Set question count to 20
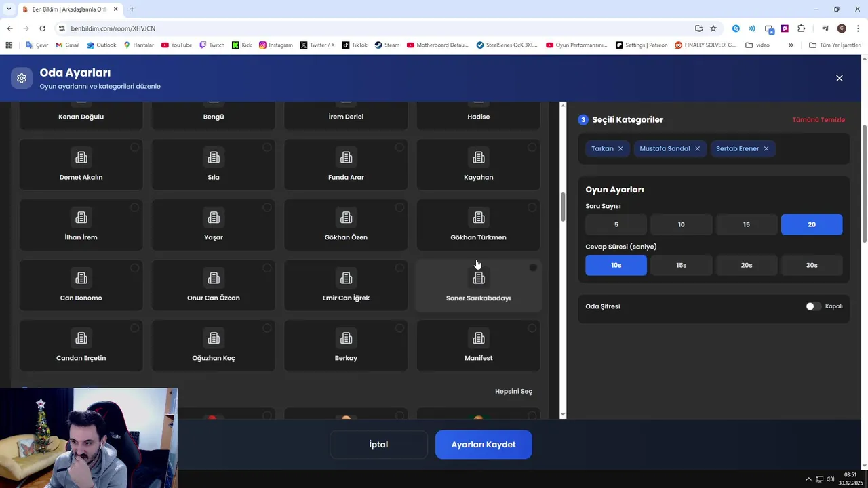 (x=812, y=224)
